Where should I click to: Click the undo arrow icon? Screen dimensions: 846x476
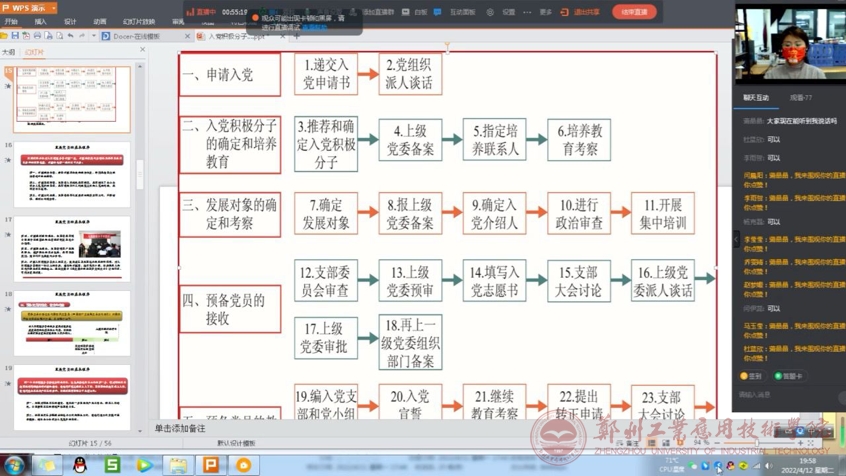pos(70,36)
